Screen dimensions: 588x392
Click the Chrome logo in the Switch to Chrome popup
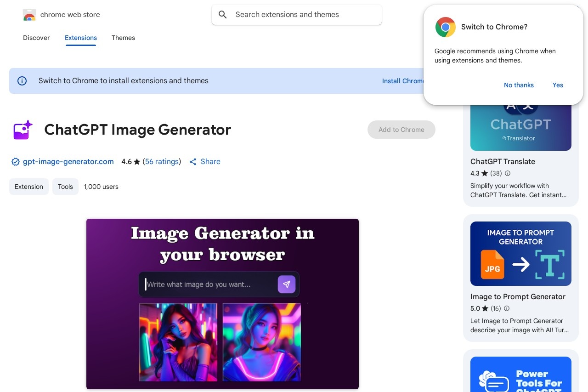click(446, 27)
